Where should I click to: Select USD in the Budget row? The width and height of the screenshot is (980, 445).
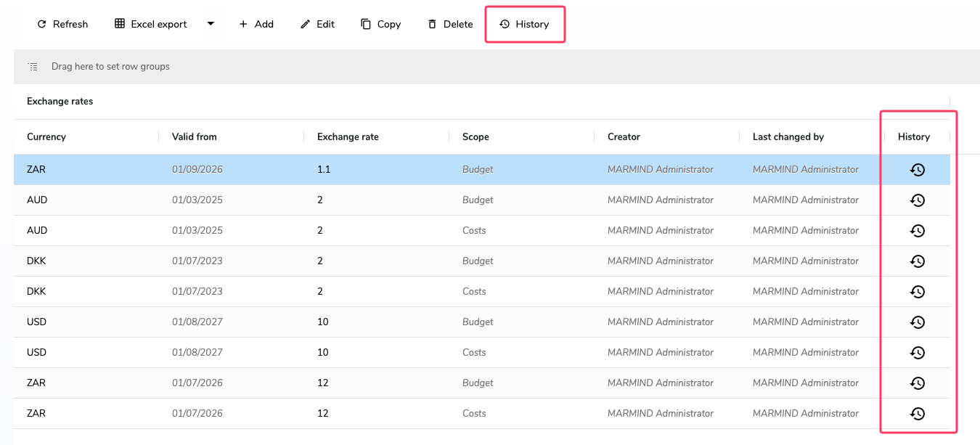pos(36,322)
